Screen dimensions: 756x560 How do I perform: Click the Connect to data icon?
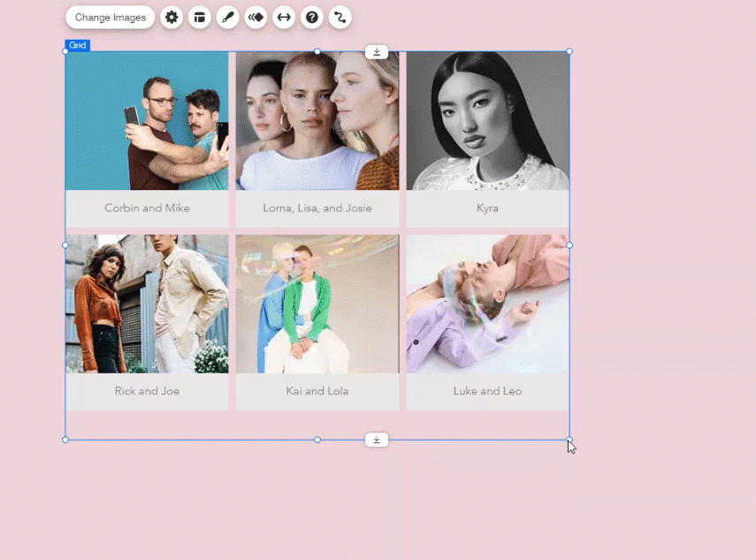(340, 17)
